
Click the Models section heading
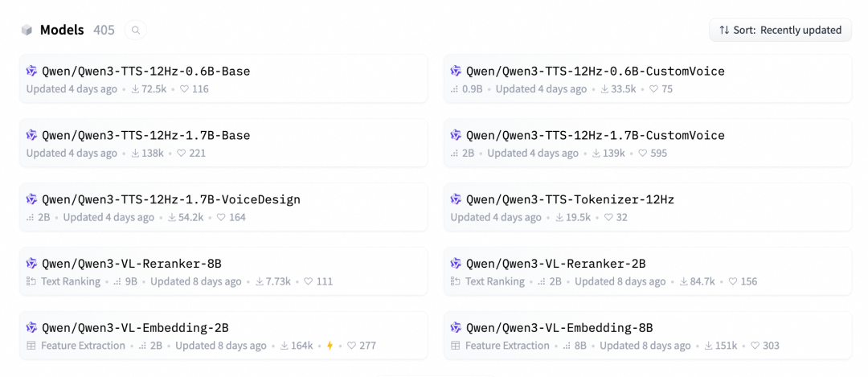[x=62, y=31]
